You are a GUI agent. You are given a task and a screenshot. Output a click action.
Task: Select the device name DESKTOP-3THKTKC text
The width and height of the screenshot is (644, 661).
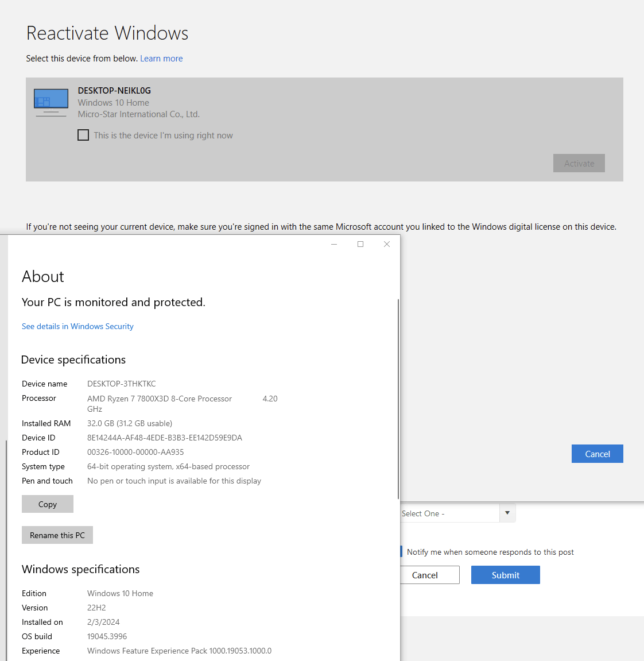tap(121, 384)
